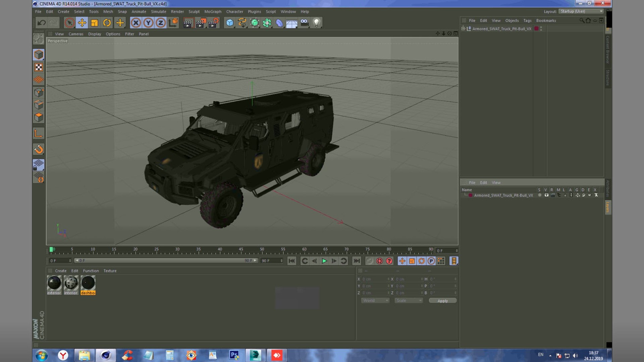Switch to Polygons mode
Image resolution: width=644 pixels, height=362 pixels.
click(39, 117)
